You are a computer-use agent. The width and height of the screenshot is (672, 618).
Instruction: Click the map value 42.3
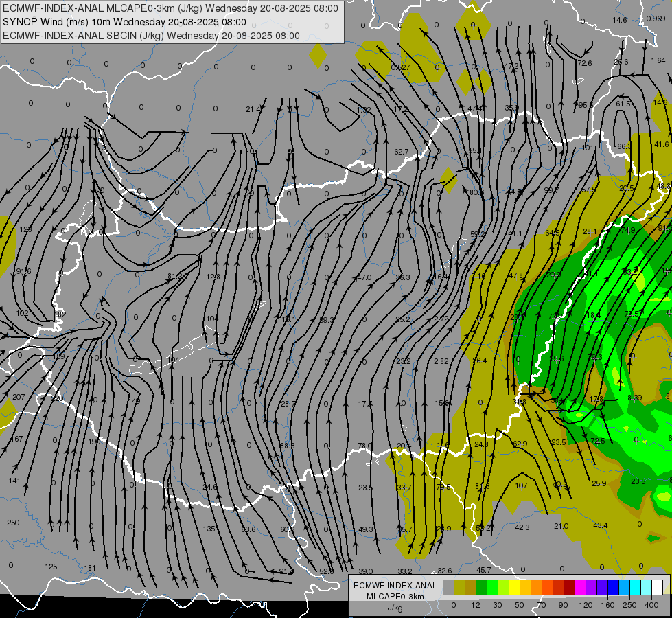[522, 527]
